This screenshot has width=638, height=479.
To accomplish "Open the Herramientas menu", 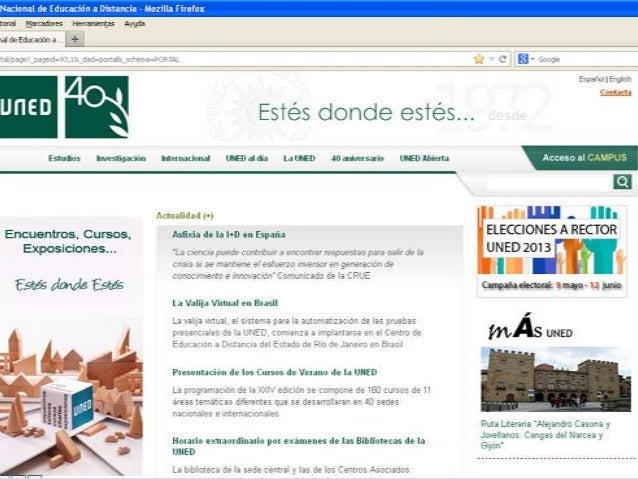I will click(x=93, y=24).
